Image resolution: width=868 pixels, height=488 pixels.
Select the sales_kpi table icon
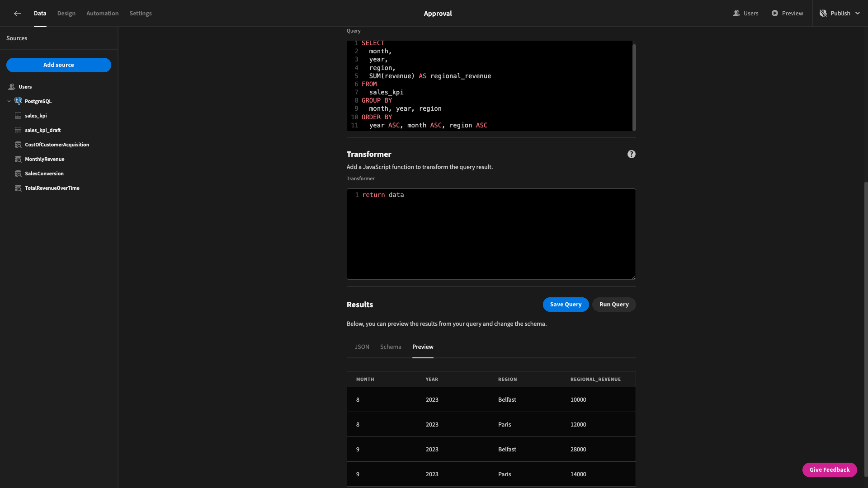tap(18, 116)
